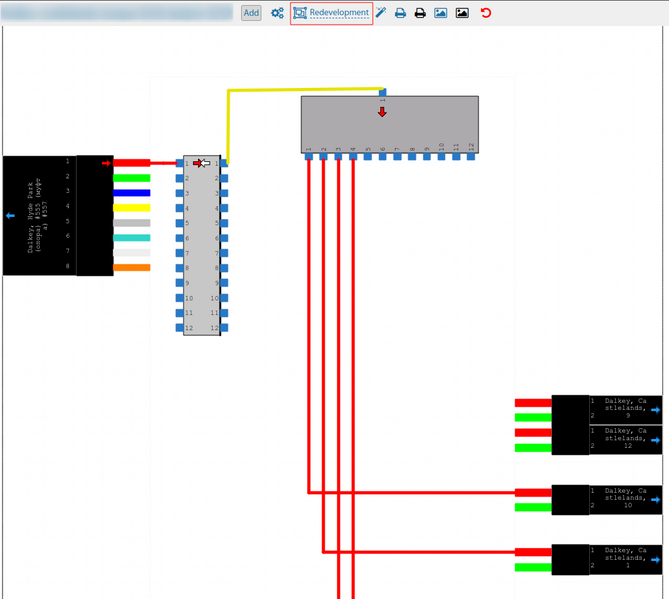Screen dimensions: 669x599
Task: Click the red down arrow in horizontal splitter
Action: coord(382,112)
